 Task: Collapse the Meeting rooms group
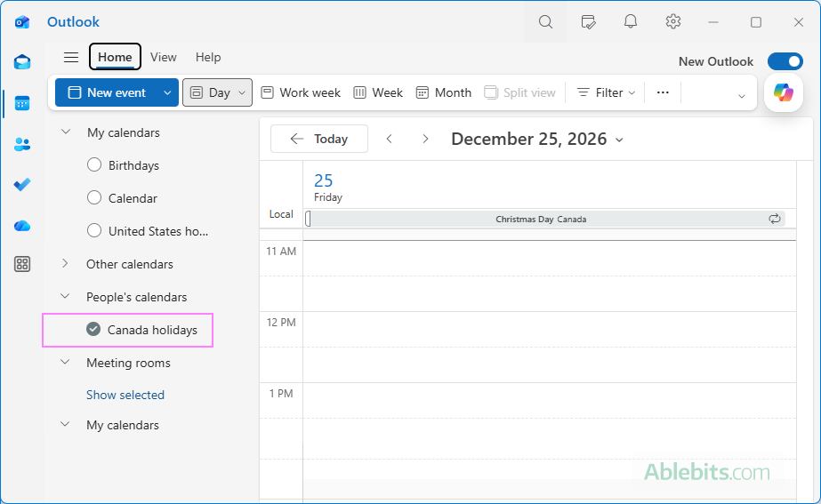coord(65,362)
